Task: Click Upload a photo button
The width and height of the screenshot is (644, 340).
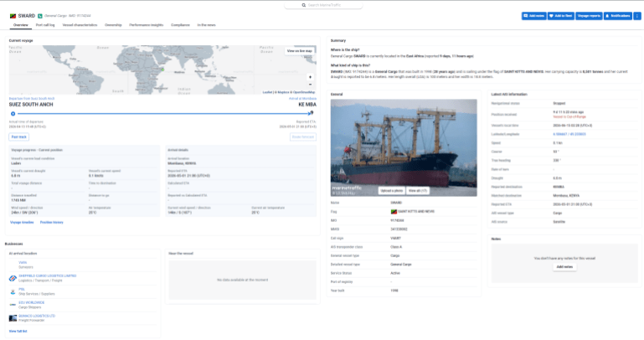Action: [391, 191]
